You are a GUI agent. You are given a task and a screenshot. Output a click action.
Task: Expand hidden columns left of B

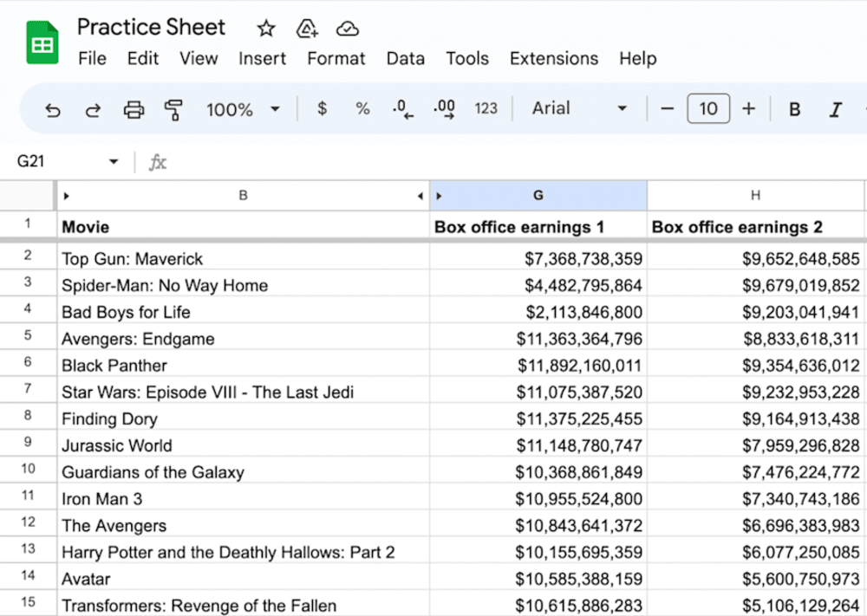point(67,196)
